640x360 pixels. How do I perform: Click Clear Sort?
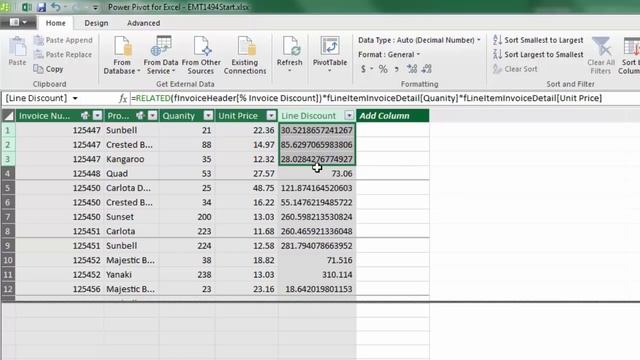[x=515, y=69]
